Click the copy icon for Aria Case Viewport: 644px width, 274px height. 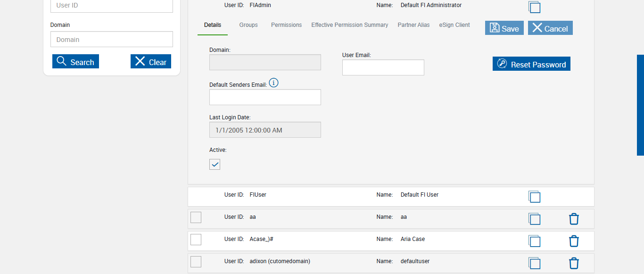pos(534,241)
